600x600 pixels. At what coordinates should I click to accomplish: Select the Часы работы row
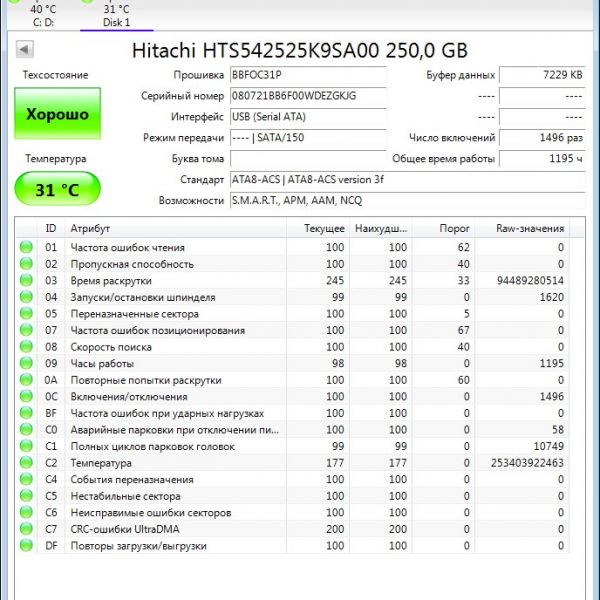click(293, 364)
